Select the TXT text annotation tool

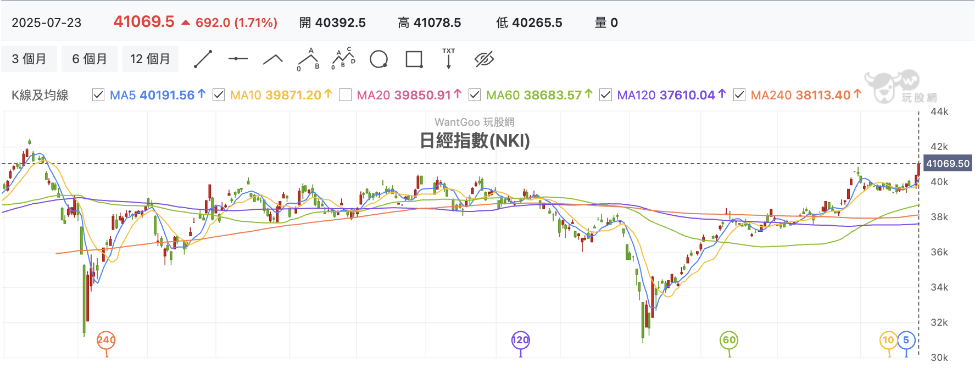(x=449, y=59)
